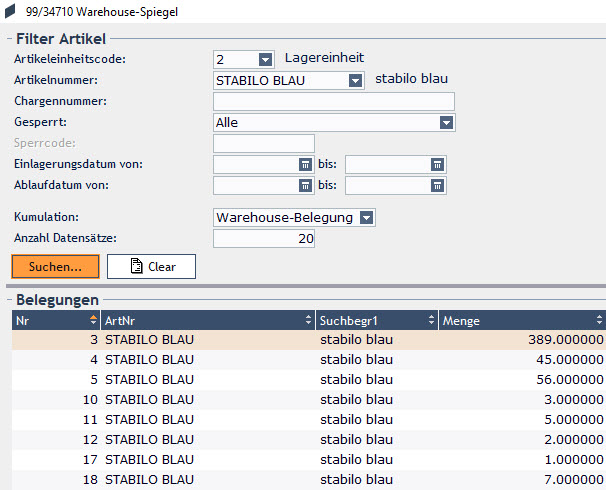
Task: Click the Suchbegr1 column header
Action: [377, 320]
